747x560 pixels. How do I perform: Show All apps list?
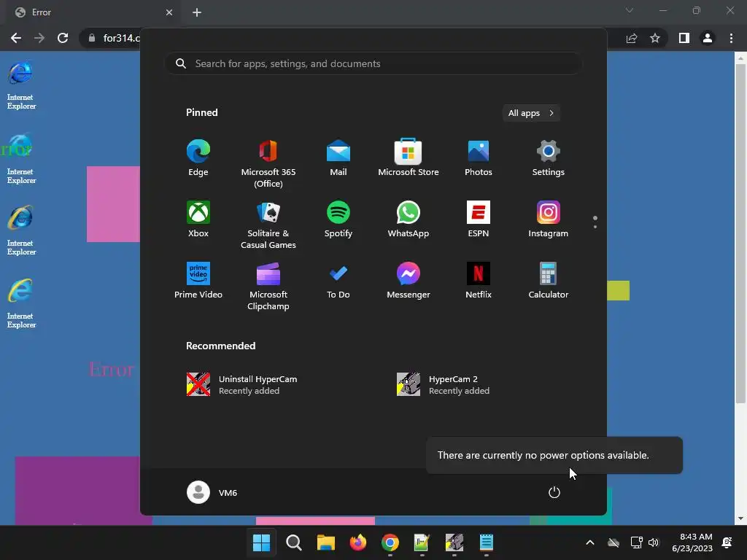(531, 113)
